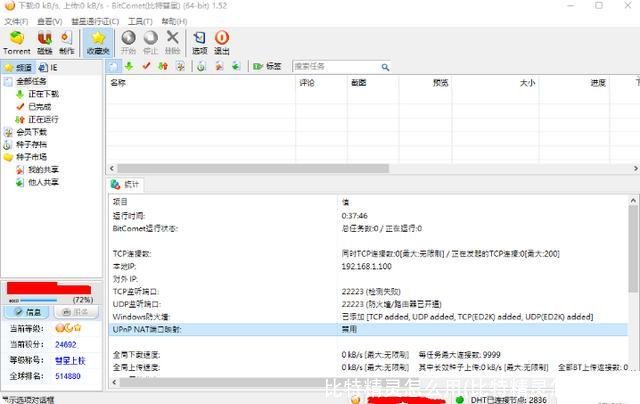Click the up-down arrows running filter icon

click(163, 66)
